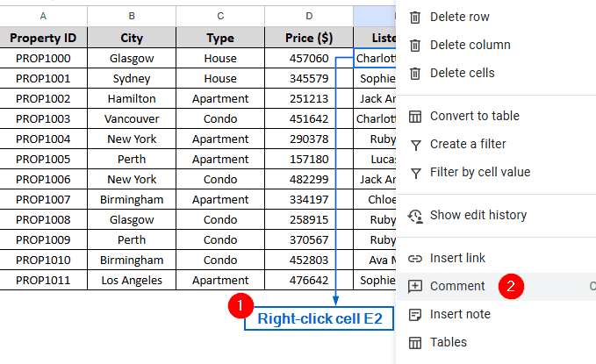Select column D header
The width and height of the screenshot is (596, 364).
pos(309,17)
